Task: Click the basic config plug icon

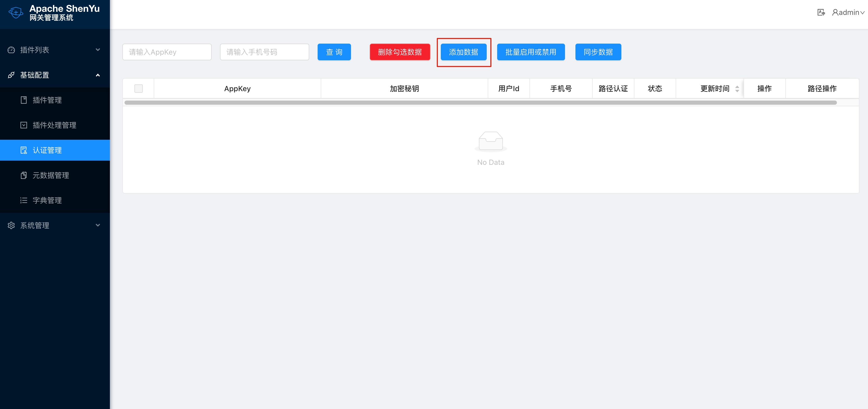Action: pyautogui.click(x=11, y=75)
